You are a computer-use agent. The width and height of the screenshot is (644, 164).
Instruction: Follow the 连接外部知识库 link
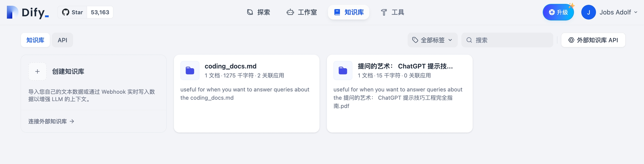(51, 121)
